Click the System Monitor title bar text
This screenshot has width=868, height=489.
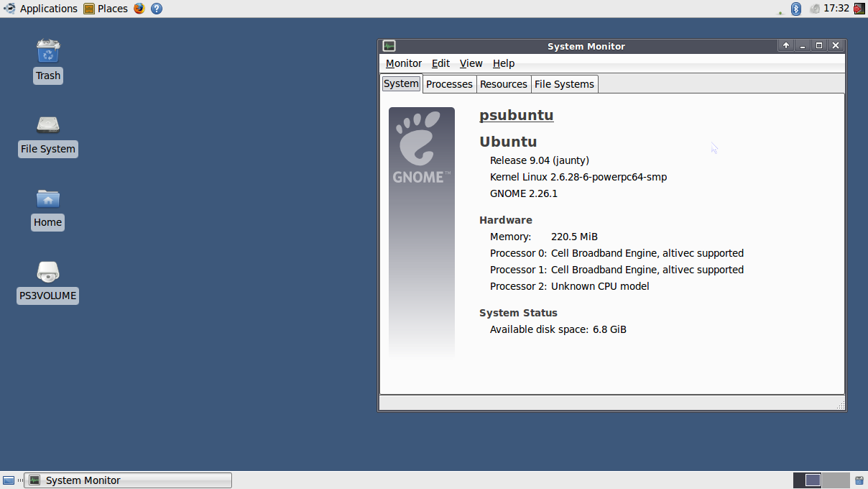pyautogui.click(x=586, y=46)
